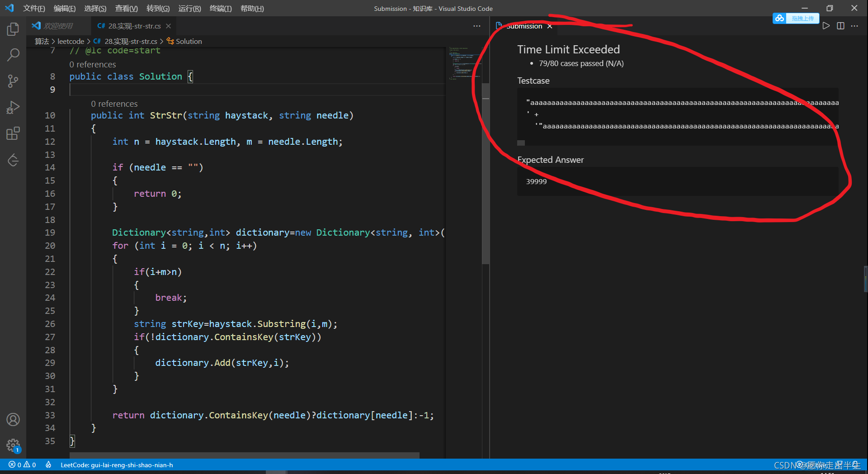
Task: Open the Search view in activity bar
Action: [x=13, y=55]
